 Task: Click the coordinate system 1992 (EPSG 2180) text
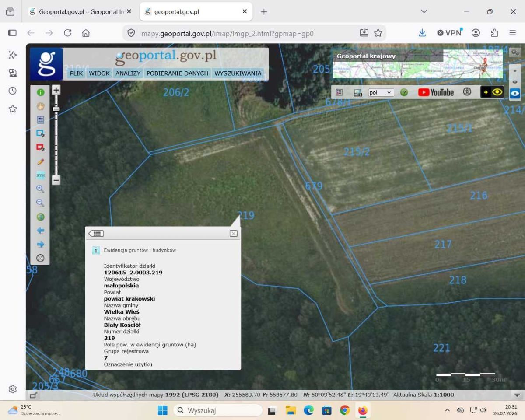click(192, 395)
